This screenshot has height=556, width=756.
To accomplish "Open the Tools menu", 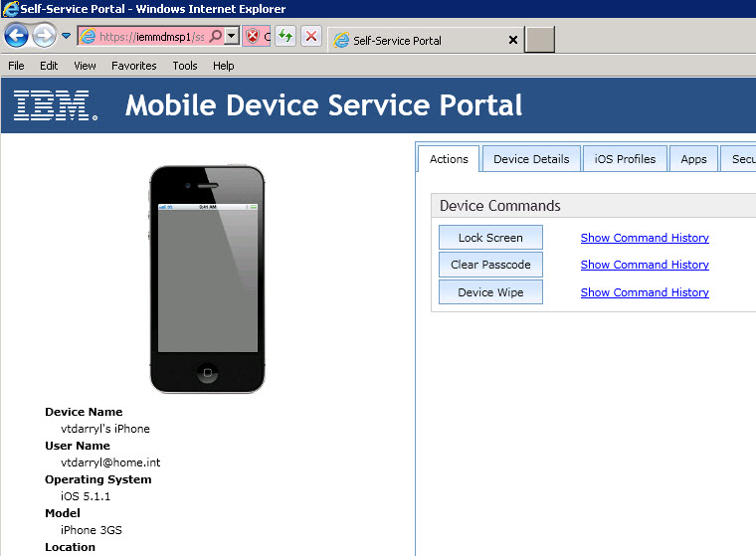I will pos(185,66).
